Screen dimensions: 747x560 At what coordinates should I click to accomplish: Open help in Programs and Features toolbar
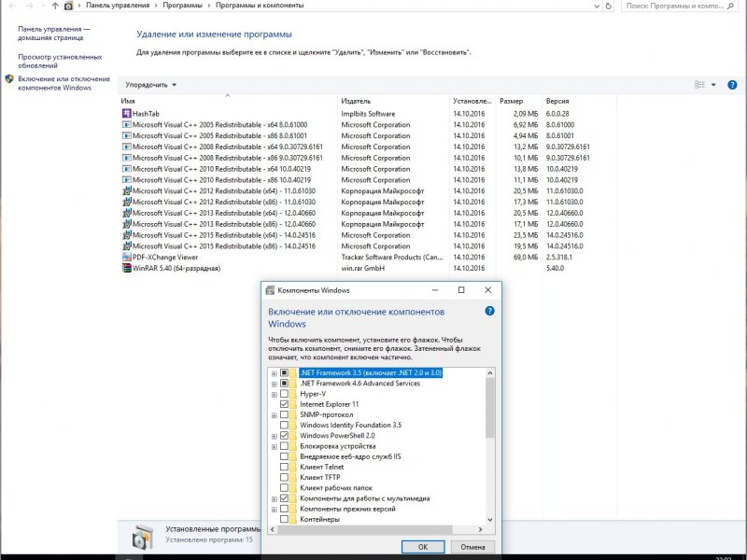tap(732, 85)
